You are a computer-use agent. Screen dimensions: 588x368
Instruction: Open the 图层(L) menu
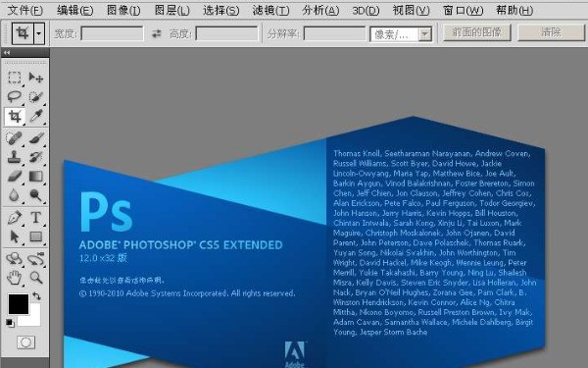pyautogui.click(x=172, y=10)
